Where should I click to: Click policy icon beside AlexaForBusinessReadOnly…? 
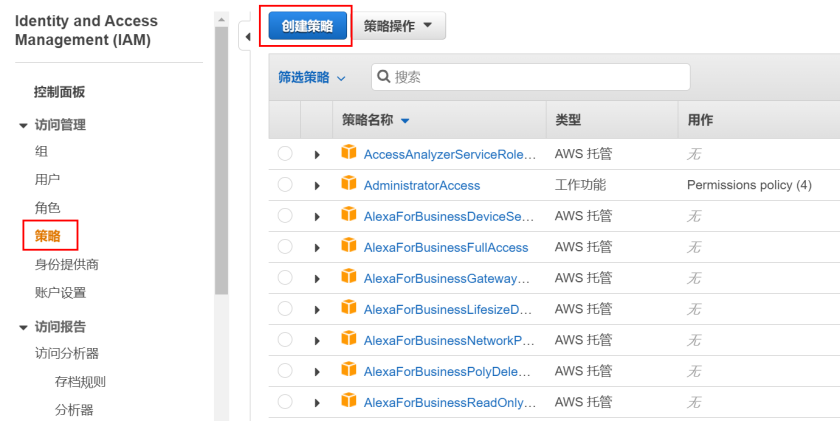(349, 400)
